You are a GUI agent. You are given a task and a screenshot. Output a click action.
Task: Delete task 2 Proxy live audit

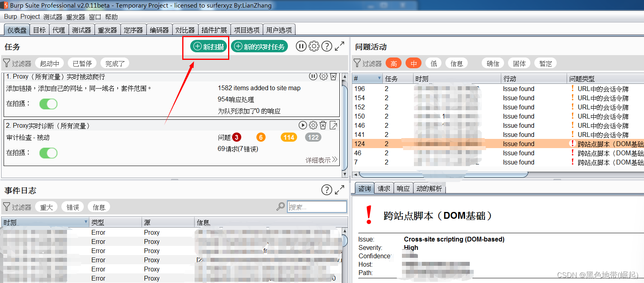click(323, 125)
